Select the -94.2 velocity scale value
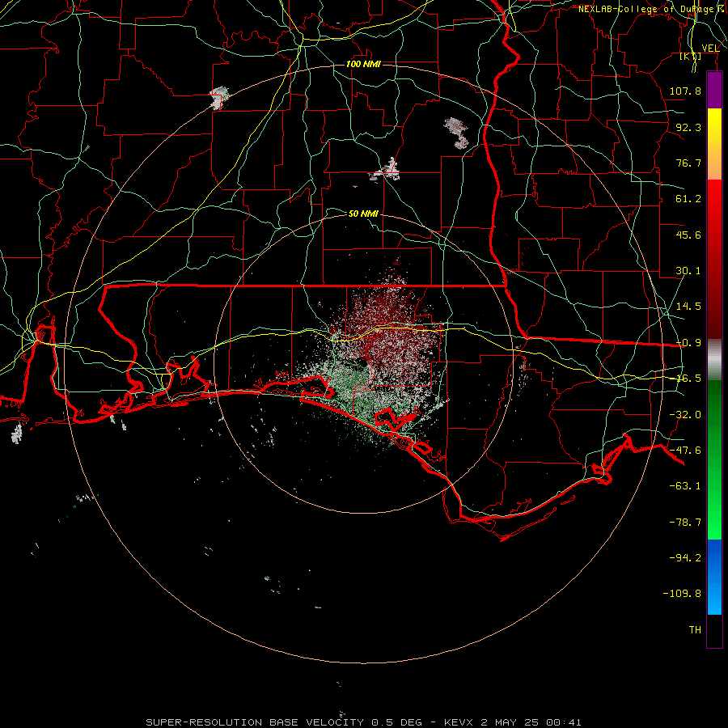The height and width of the screenshot is (728, 728). (685, 558)
